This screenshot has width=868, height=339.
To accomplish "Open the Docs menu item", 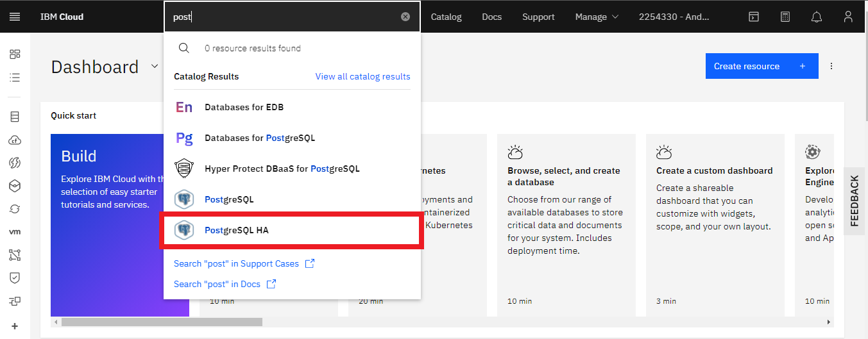I will [492, 17].
